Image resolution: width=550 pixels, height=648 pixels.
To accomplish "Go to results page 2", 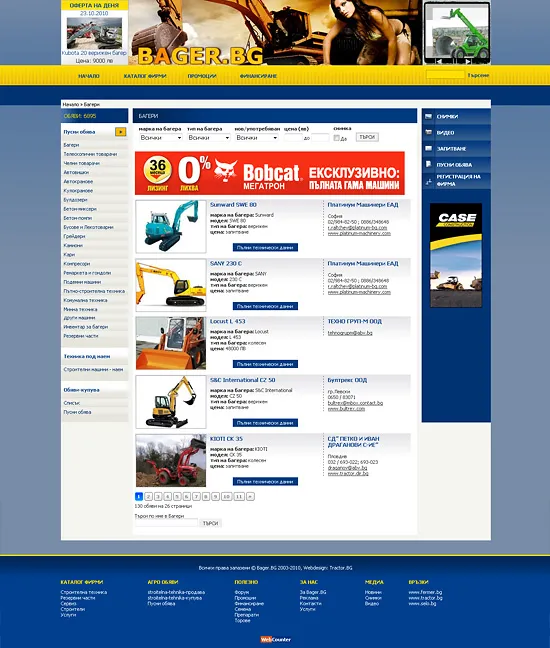I will click(148, 497).
